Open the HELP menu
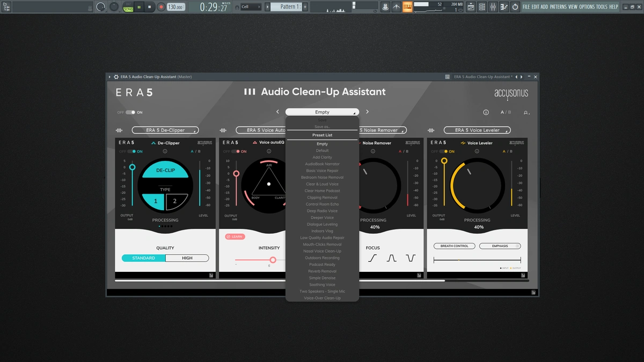This screenshot has width=644, height=362. (x=614, y=7)
